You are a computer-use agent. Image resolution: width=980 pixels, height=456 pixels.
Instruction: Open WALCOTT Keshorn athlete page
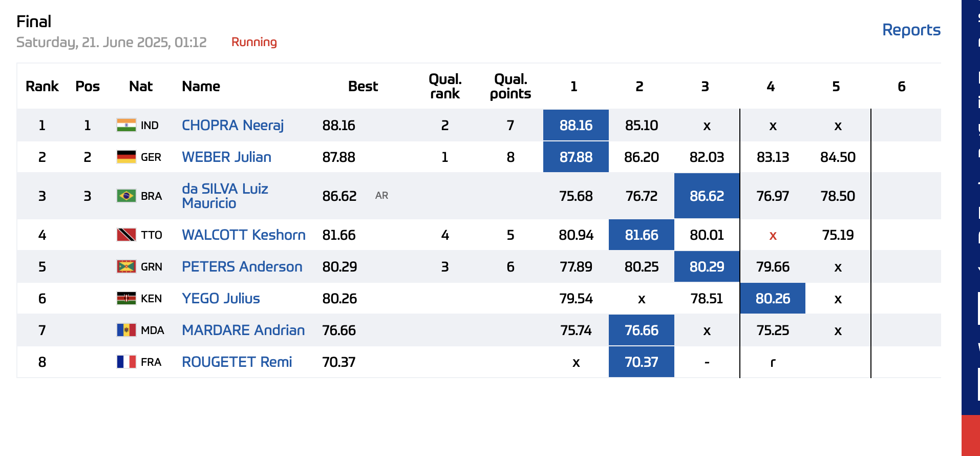[x=243, y=235]
